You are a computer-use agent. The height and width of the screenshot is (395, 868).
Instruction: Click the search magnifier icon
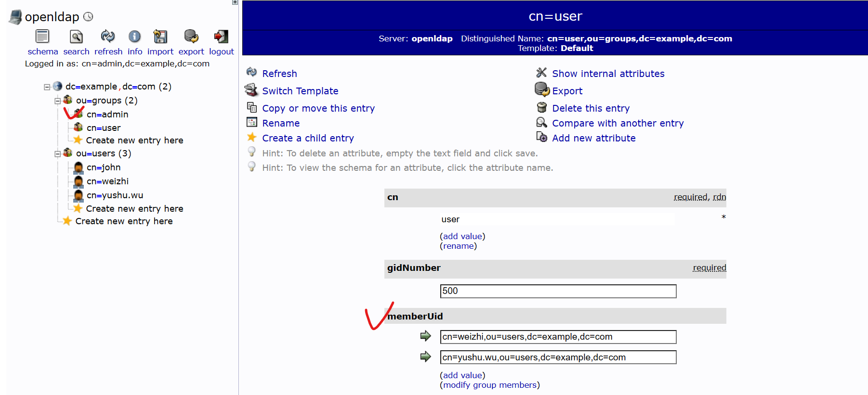click(x=76, y=36)
